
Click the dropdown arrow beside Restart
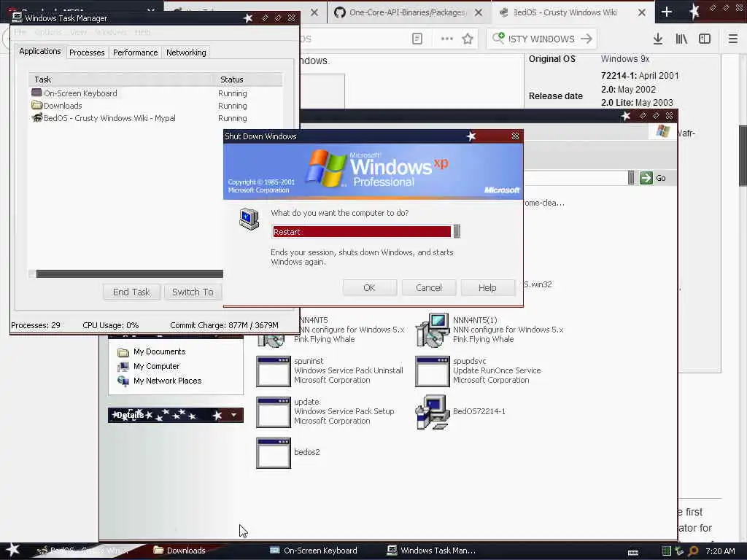click(x=457, y=231)
